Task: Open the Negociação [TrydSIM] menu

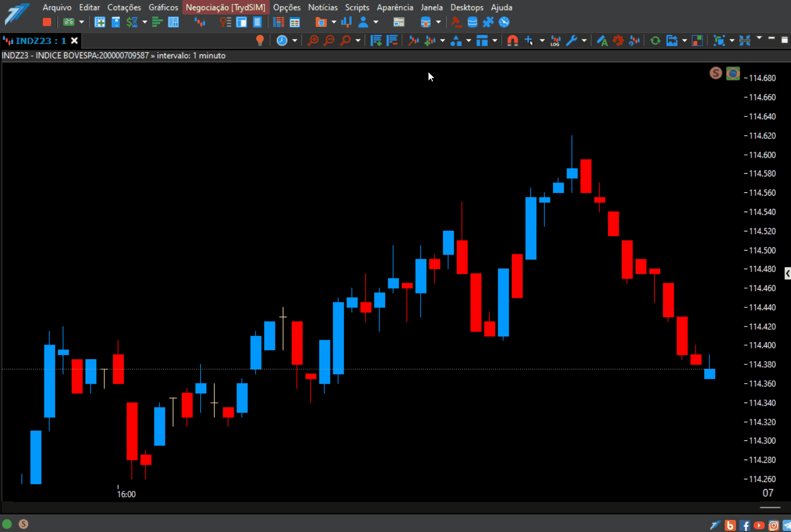Action: (226, 7)
